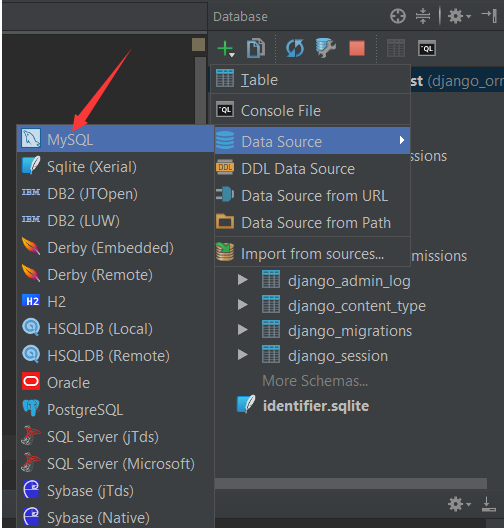
Task: Select django_migrations table row
Action: [350, 331]
